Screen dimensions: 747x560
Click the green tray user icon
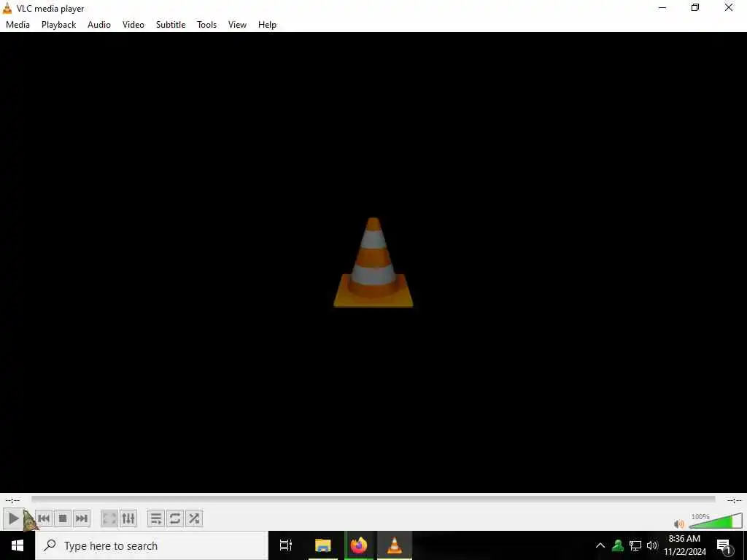coord(618,545)
